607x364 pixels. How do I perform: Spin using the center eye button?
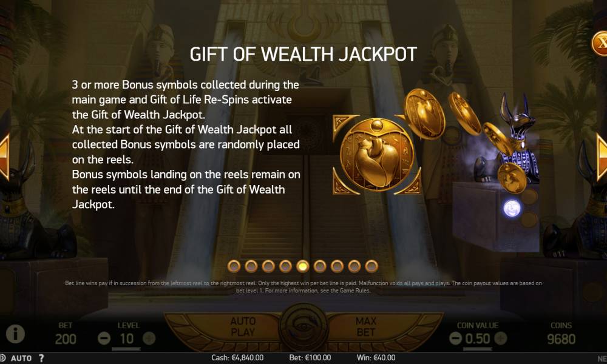[x=304, y=327]
